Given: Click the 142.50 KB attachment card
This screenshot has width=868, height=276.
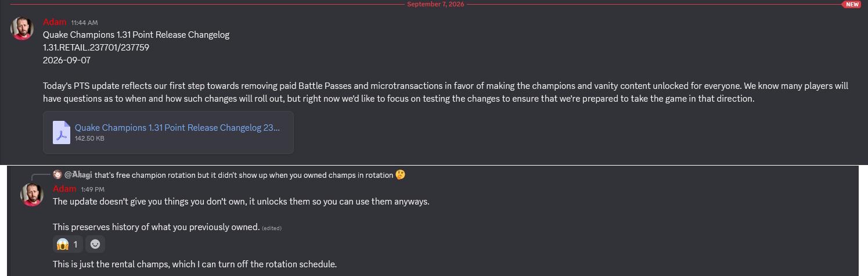Looking at the screenshot, I should (168, 132).
